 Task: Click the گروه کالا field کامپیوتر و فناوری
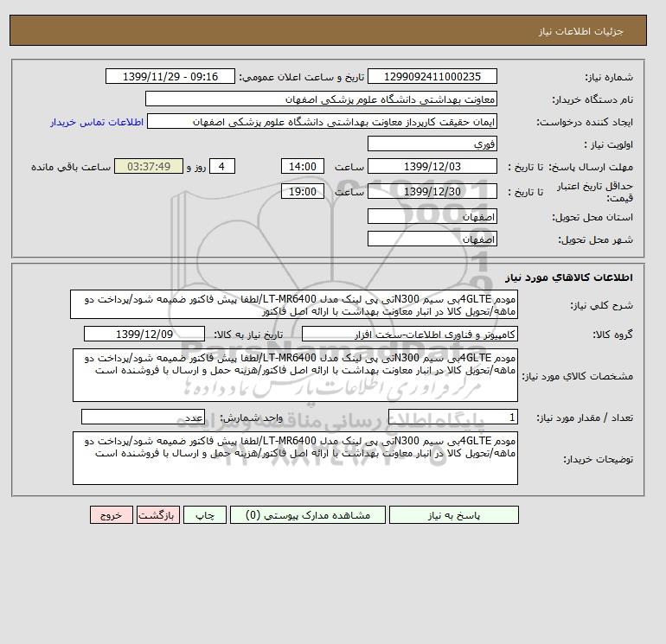click(410, 335)
